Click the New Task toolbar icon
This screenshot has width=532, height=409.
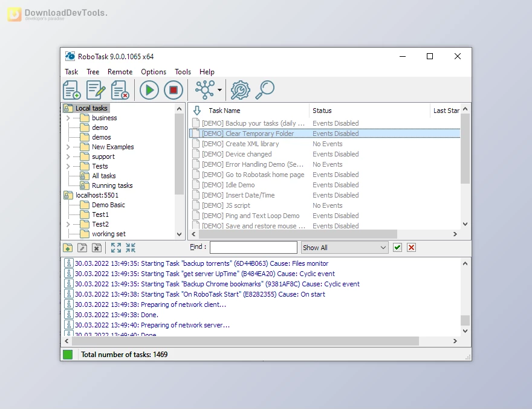[x=71, y=90]
